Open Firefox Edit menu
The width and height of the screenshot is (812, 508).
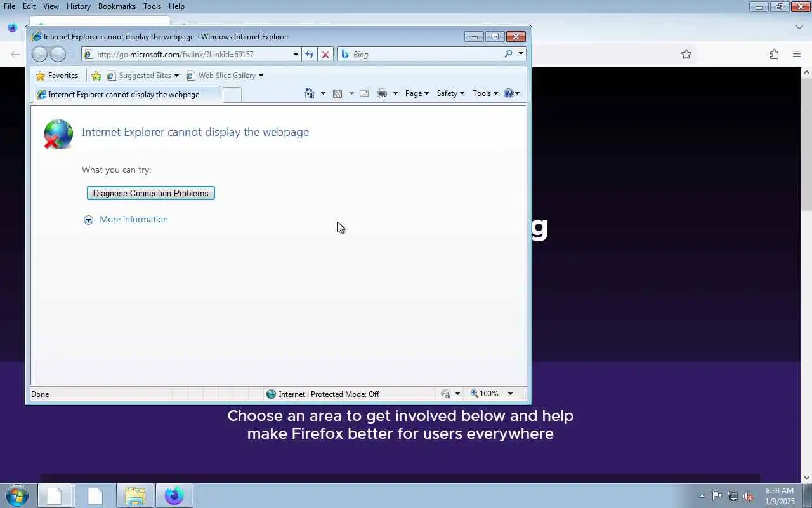[29, 6]
